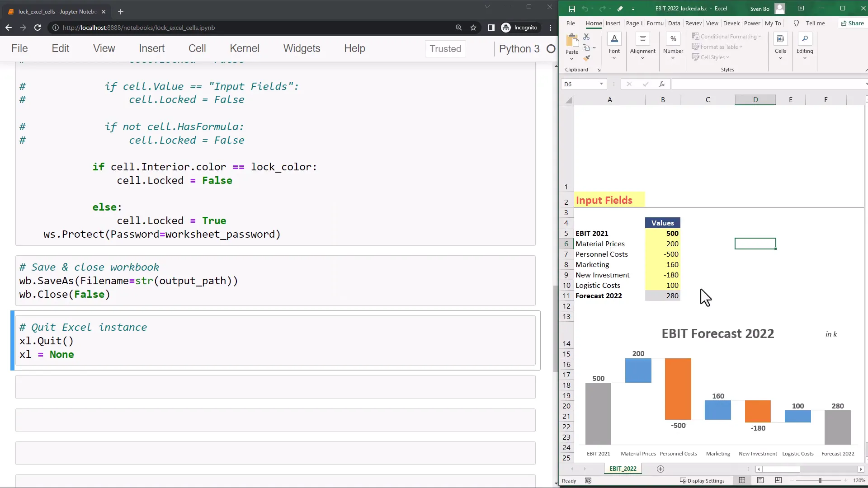Add a new sheet with plus icon
Screen dimensions: 868x488
[660, 469]
